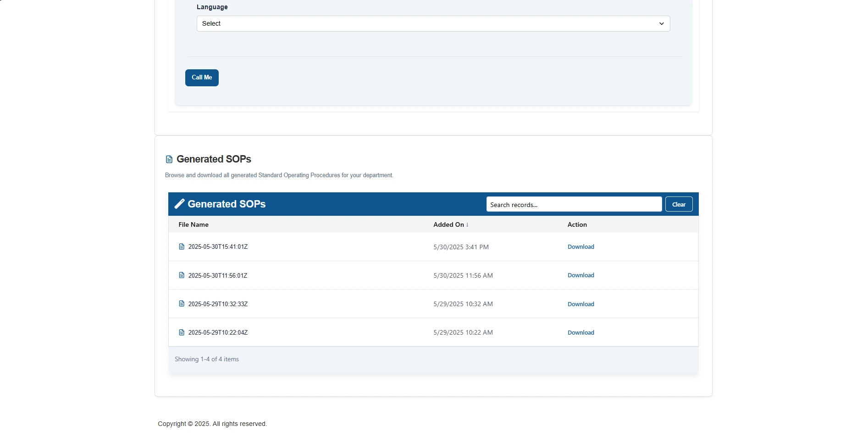The width and height of the screenshot is (868, 437).
Task: Select file name 2025-05-30T11:56:01Z
Action: 218,275
